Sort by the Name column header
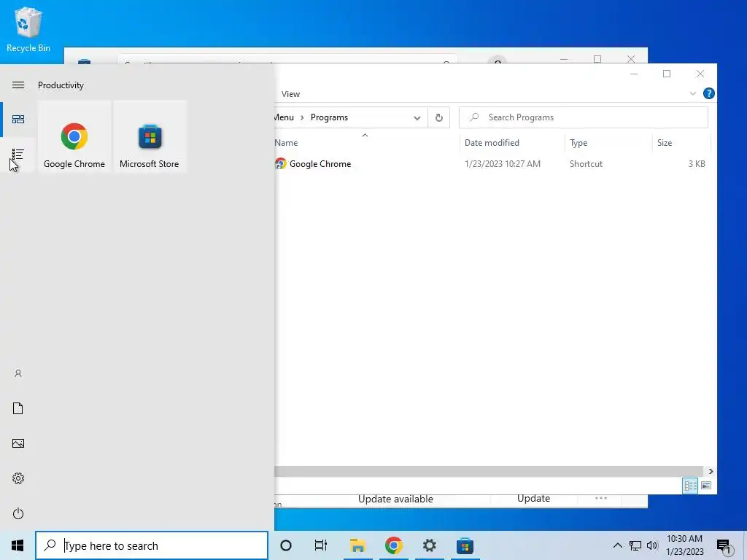The width and height of the screenshot is (747, 560). click(286, 143)
